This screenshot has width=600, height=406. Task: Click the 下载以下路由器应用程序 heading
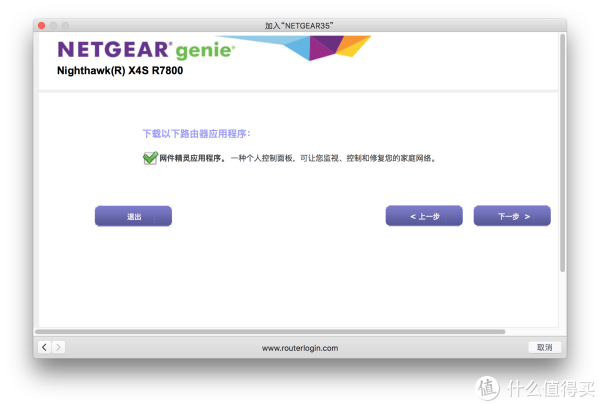[196, 134]
